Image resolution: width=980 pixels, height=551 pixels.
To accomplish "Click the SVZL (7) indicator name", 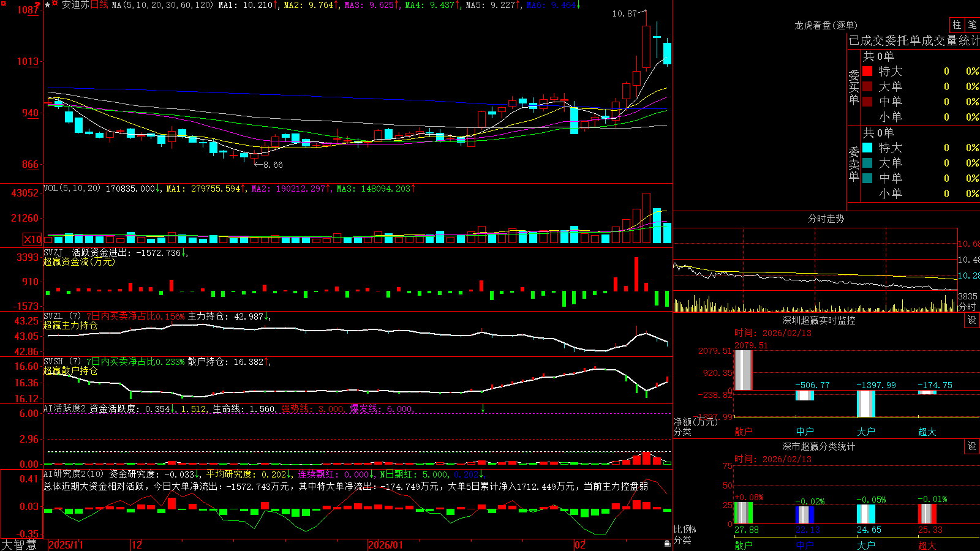I will pos(62,317).
